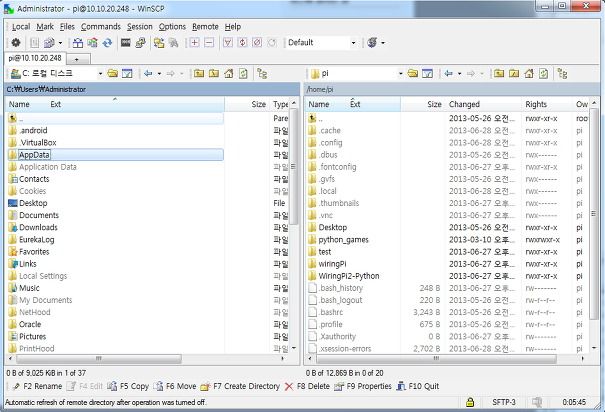Screen dimensions: 605x412
Task: Click the new session globe icon
Action: 372,42
